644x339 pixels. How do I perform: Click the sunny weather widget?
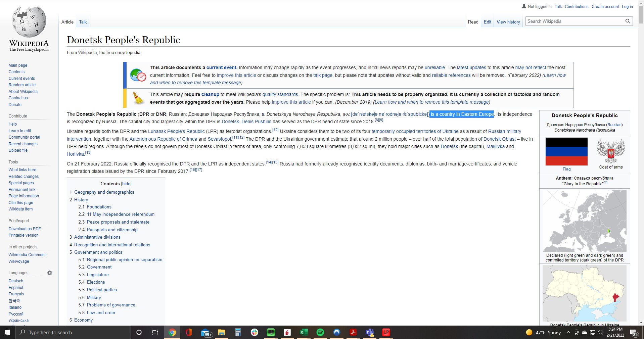coord(543,332)
